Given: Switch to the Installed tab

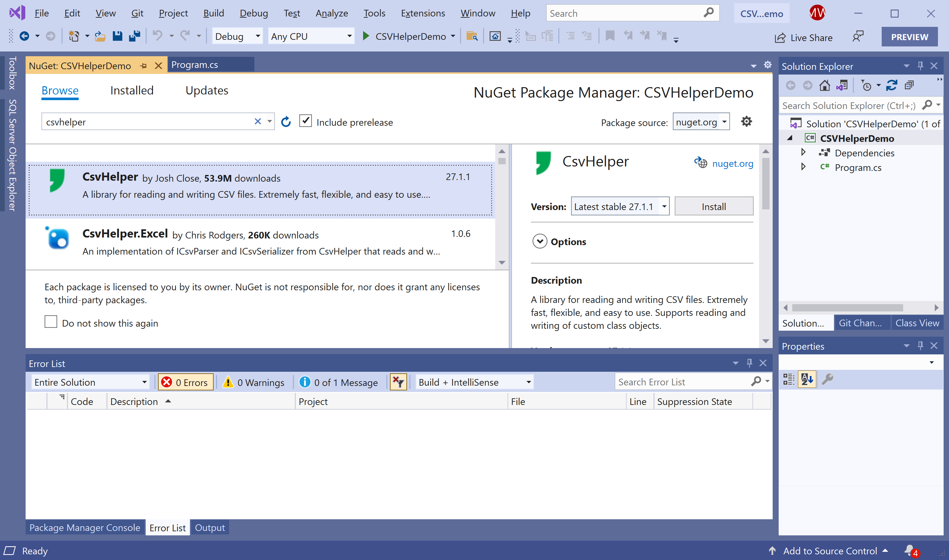Looking at the screenshot, I should point(132,91).
